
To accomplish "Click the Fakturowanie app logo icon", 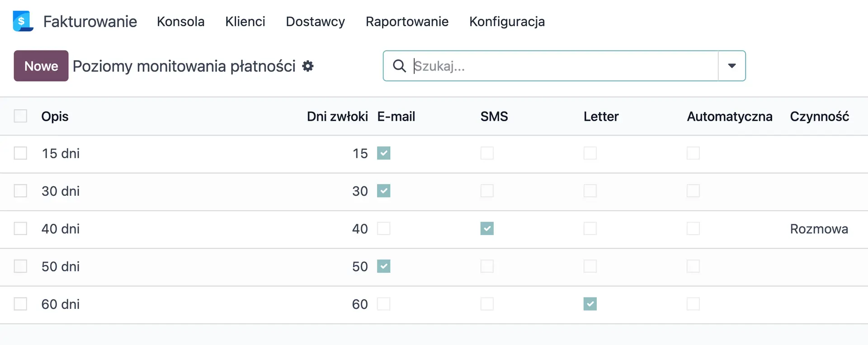I will point(23,21).
